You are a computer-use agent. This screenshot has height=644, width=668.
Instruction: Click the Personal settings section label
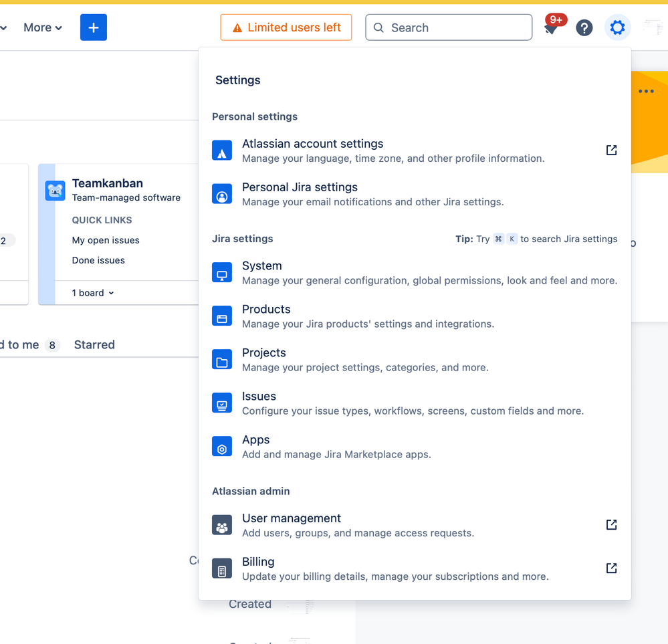click(x=255, y=117)
